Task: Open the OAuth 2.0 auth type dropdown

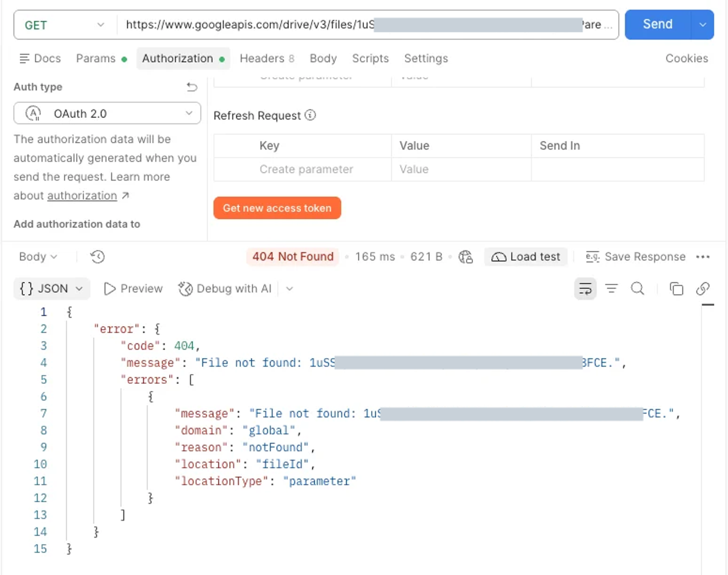Action: (x=107, y=113)
